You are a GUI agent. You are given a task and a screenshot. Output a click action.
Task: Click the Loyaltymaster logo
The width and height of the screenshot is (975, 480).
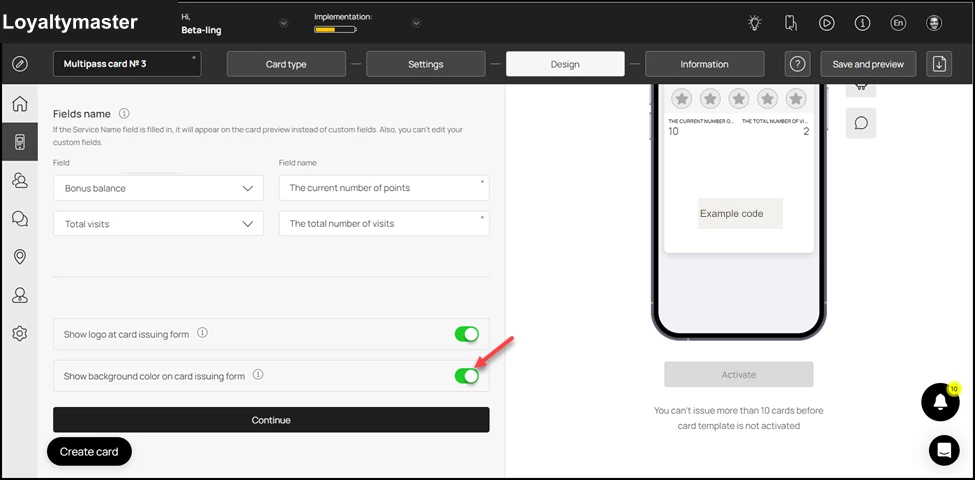[70, 22]
